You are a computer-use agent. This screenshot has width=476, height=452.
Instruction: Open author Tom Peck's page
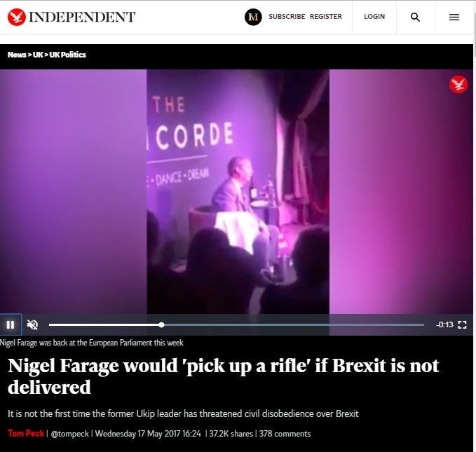coord(26,433)
